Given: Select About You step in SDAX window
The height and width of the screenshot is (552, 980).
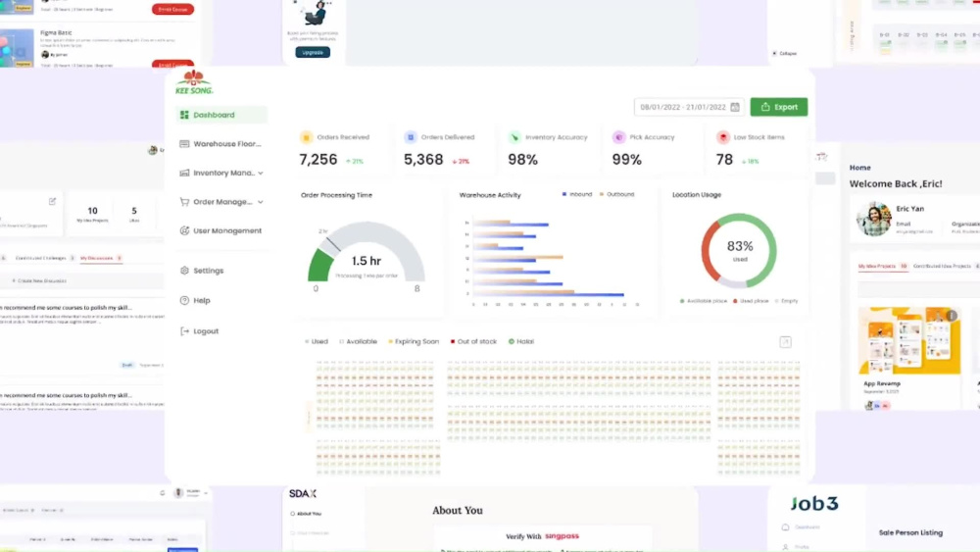Looking at the screenshot, I should [306, 514].
